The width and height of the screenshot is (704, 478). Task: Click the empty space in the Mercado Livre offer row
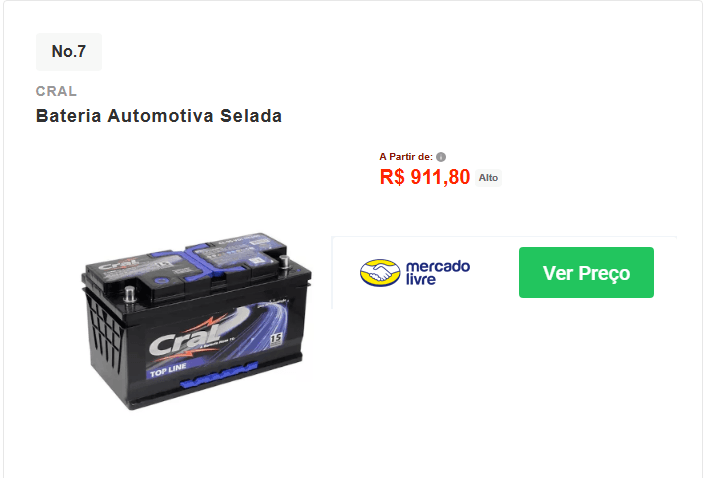coord(494,272)
